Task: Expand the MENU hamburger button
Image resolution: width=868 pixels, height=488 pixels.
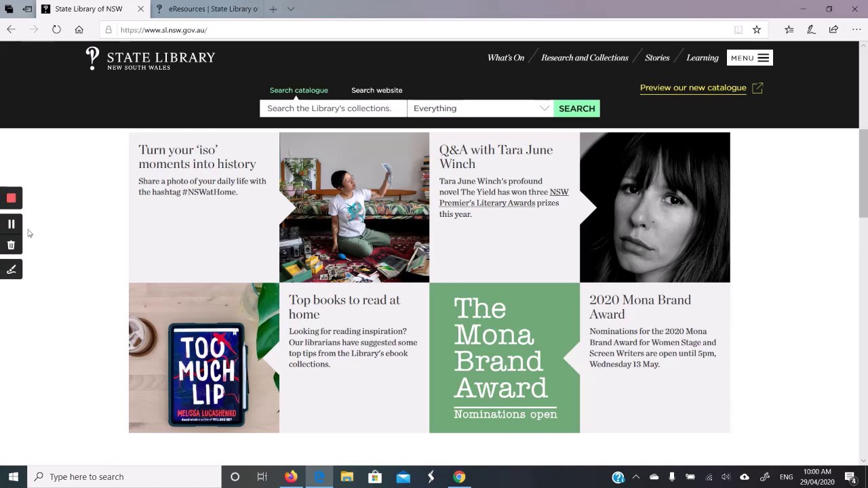Action: [x=749, y=58]
